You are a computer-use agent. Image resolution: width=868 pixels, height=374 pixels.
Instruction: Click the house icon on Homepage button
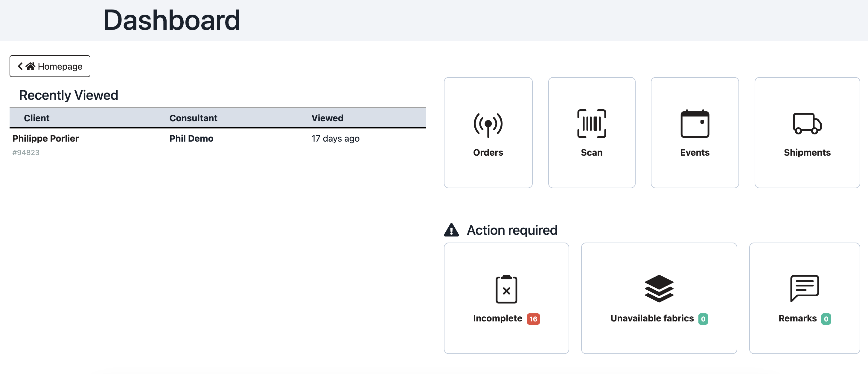[x=30, y=66]
